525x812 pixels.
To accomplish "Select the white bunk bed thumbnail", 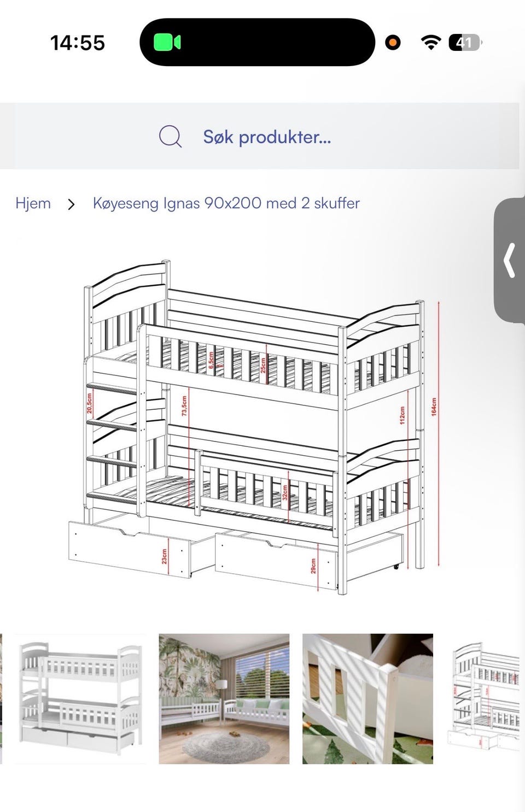I will (81, 698).
